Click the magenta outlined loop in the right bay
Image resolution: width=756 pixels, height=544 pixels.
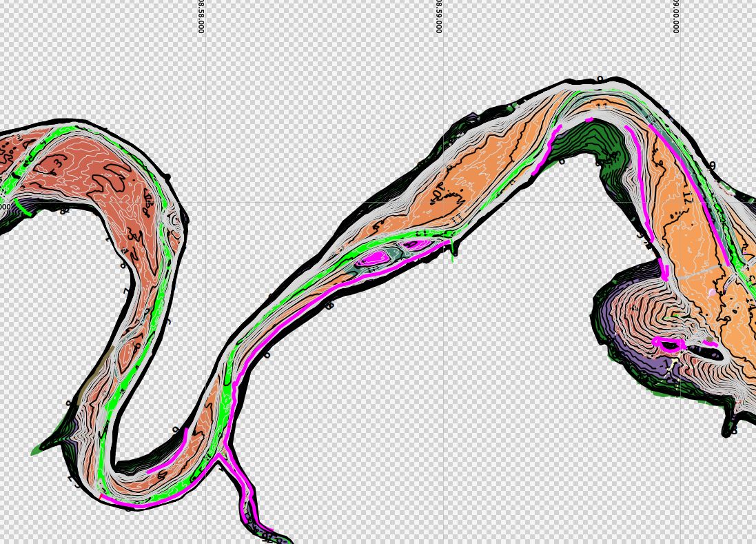668,343
